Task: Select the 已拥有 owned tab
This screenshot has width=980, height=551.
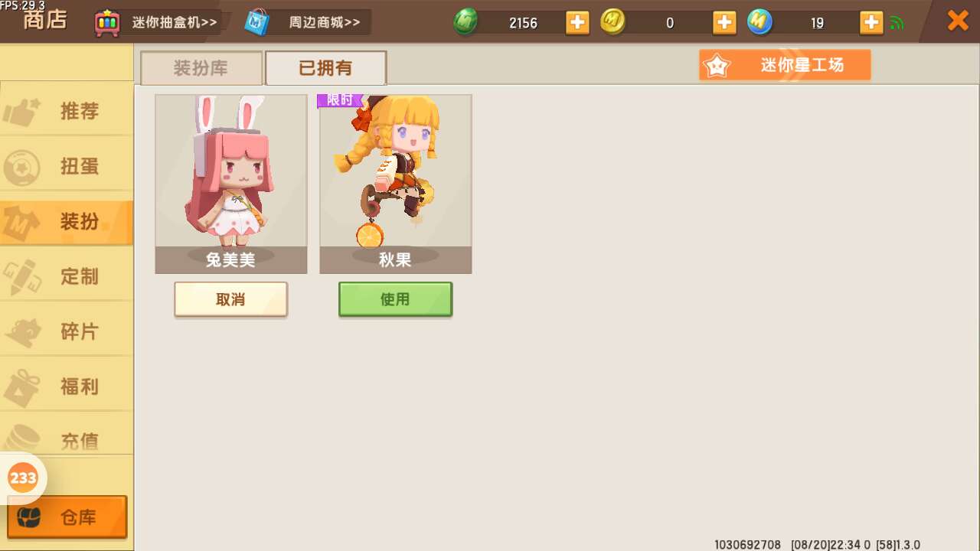Action: [x=325, y=68]
